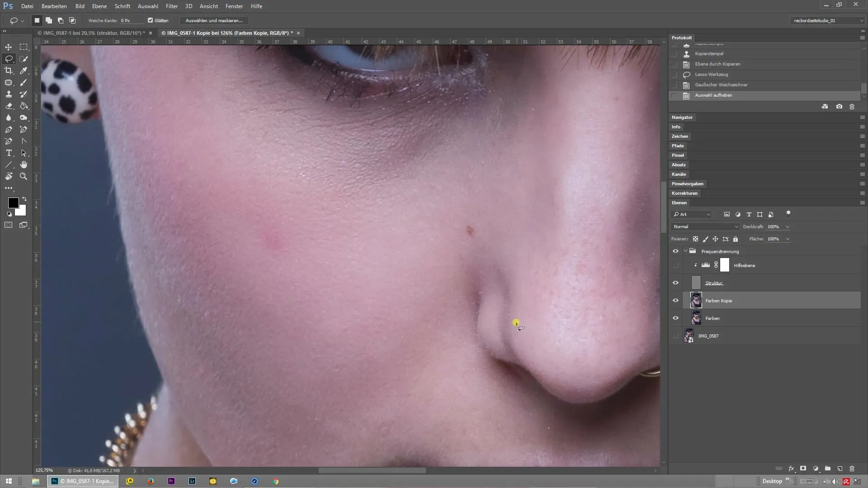Select the Healing Brush tool
The width and height of the screenshot is (868, 488).
tap(9, 82)
